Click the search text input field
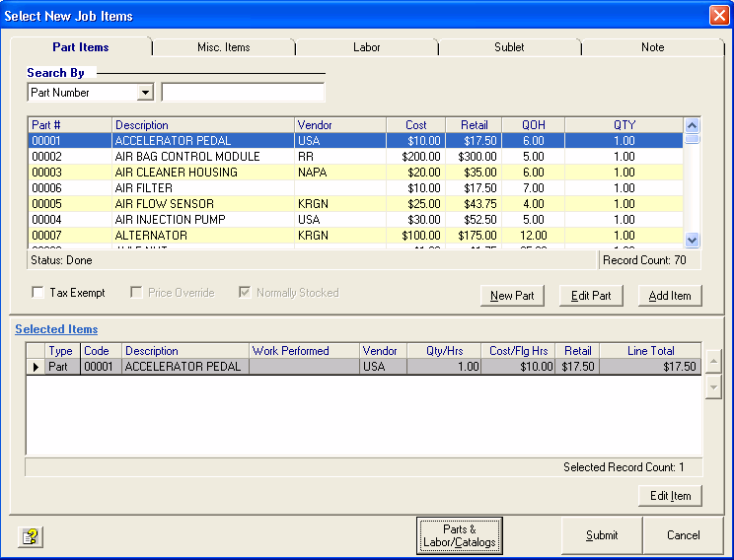734x560 pixels. point(243,93)
